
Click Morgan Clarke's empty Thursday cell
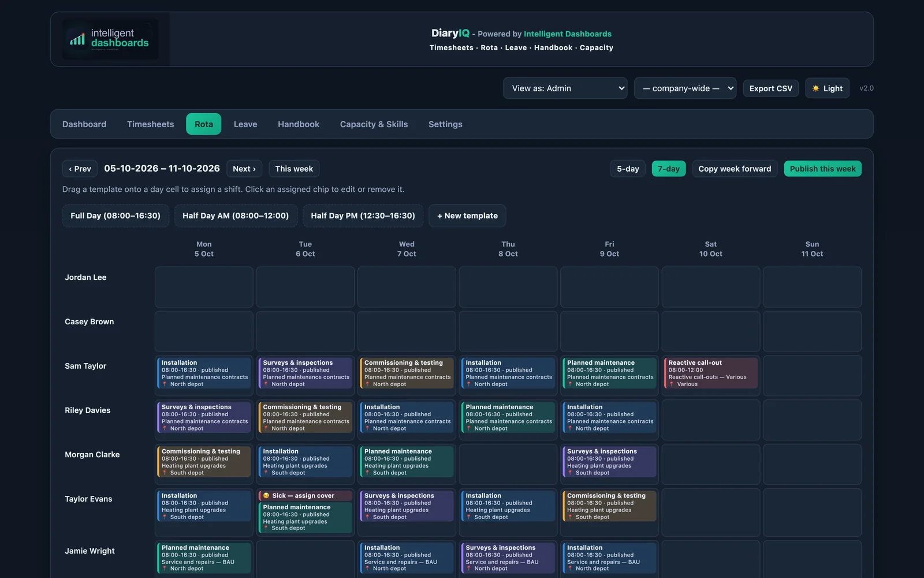[x=508, y=464]
